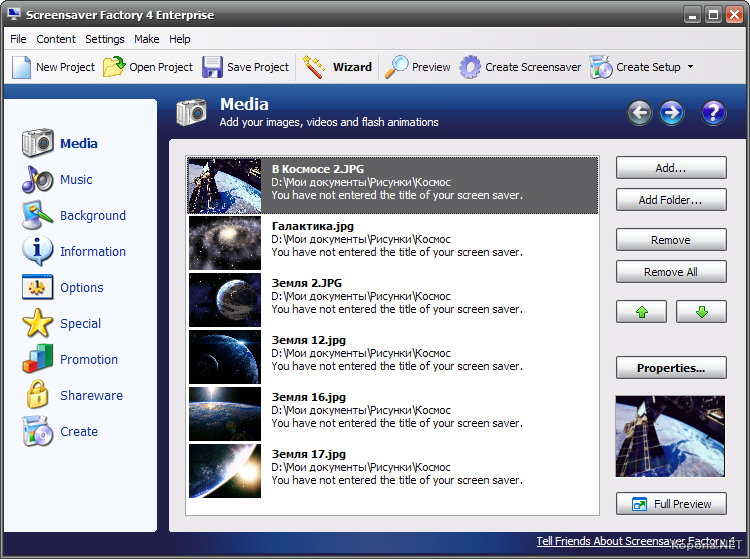Select the В Космосе 2.JPG thumbnail
The width and height of the screenshot is (750, 559).
pos(225,186)
